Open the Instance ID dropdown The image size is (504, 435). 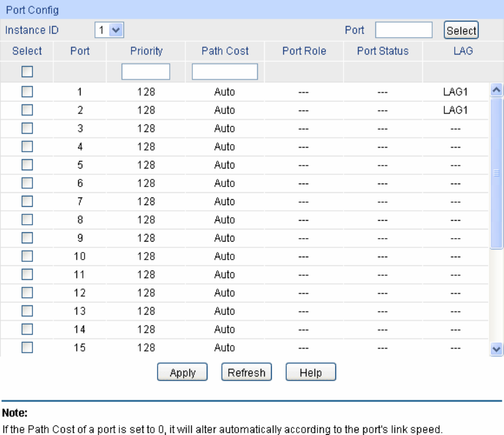[109, 30]
